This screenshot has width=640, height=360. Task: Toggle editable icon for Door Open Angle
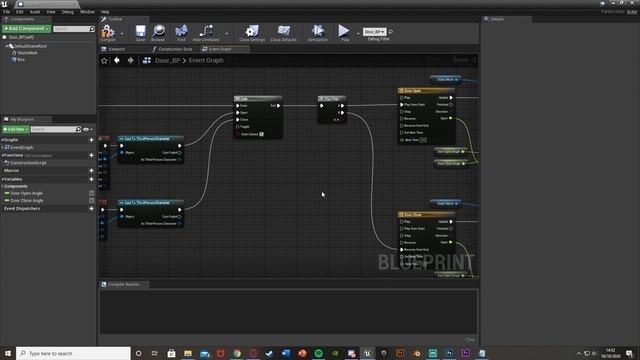coord(91,193)
